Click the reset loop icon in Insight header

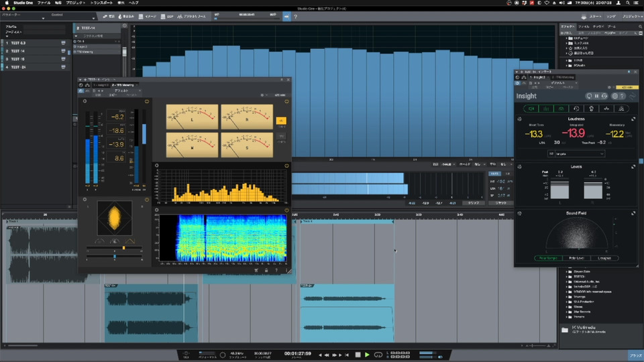pyautogui.click(x=589, y=96)
